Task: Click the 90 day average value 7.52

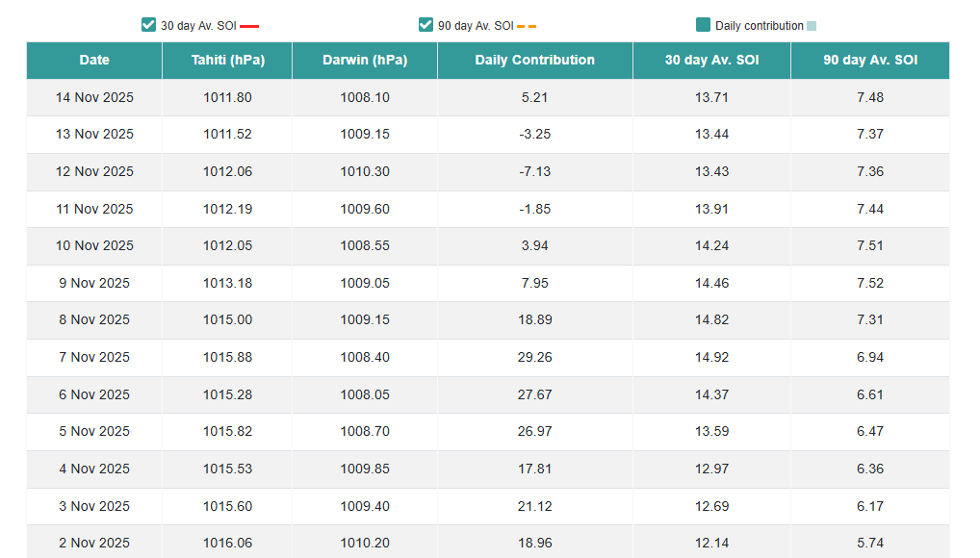Action: (x=869, y=283)
